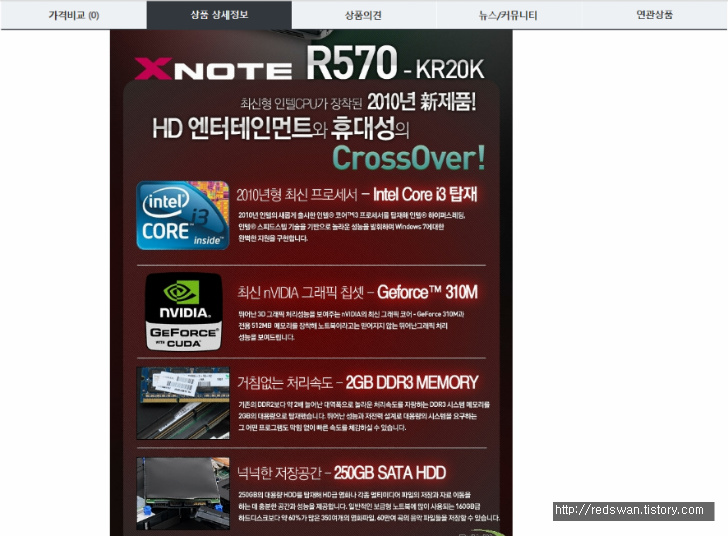Viewport: 728px width, 536px height.
Task: Click the Geforce 310M heading text
Action: click(x=427, y=292)
